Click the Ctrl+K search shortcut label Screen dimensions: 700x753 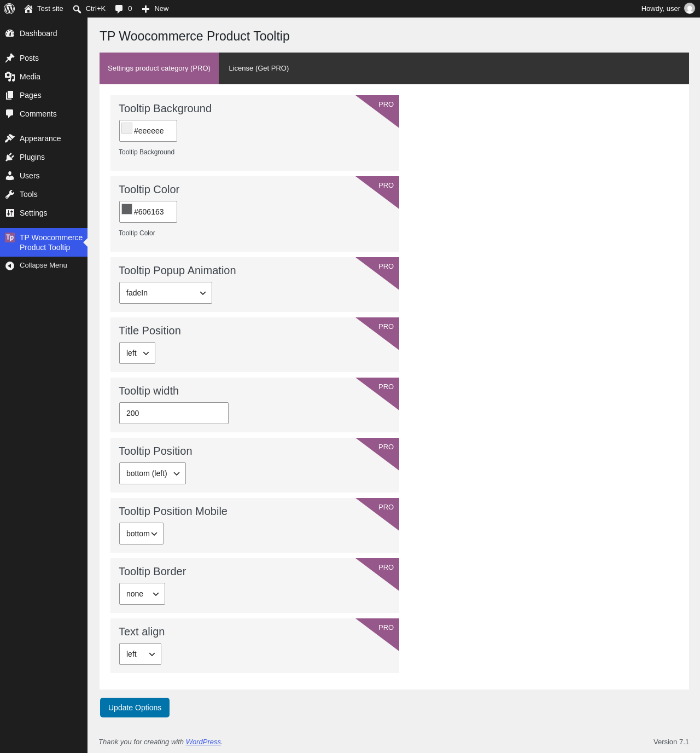96,9
